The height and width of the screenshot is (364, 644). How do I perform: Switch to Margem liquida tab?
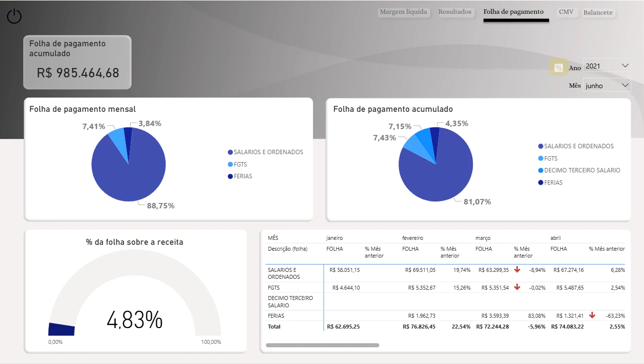point(403,12)
